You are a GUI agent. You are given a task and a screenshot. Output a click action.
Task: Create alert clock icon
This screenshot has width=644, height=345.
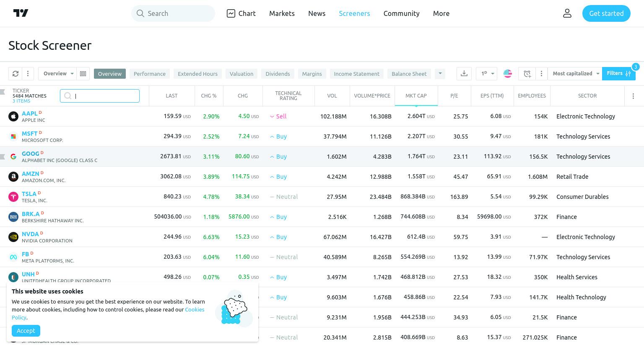[x=527, y=74]
